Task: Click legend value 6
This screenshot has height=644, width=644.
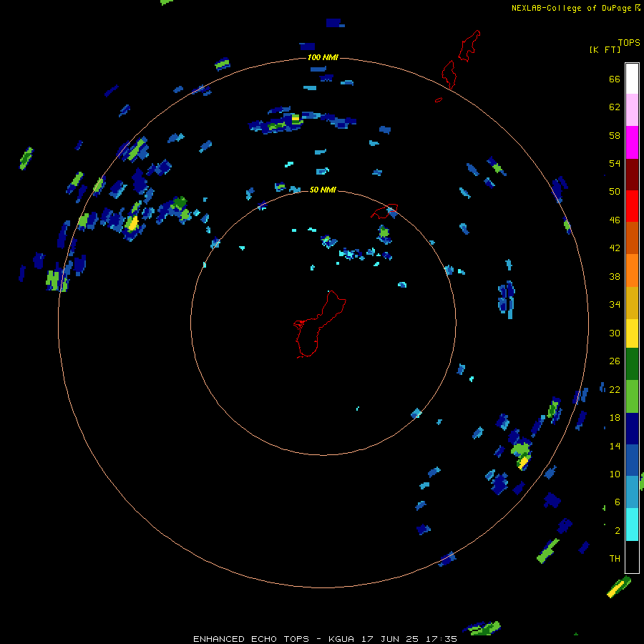Action: [x=617, y=502]
